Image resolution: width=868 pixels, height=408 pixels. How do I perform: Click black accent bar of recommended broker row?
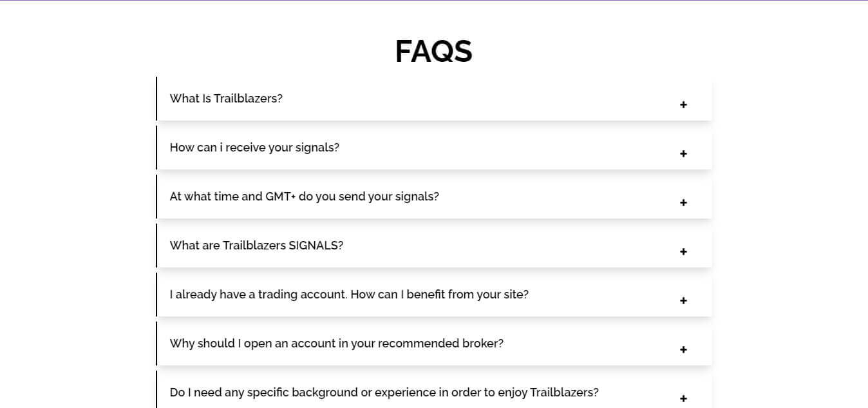pos(156,344)
